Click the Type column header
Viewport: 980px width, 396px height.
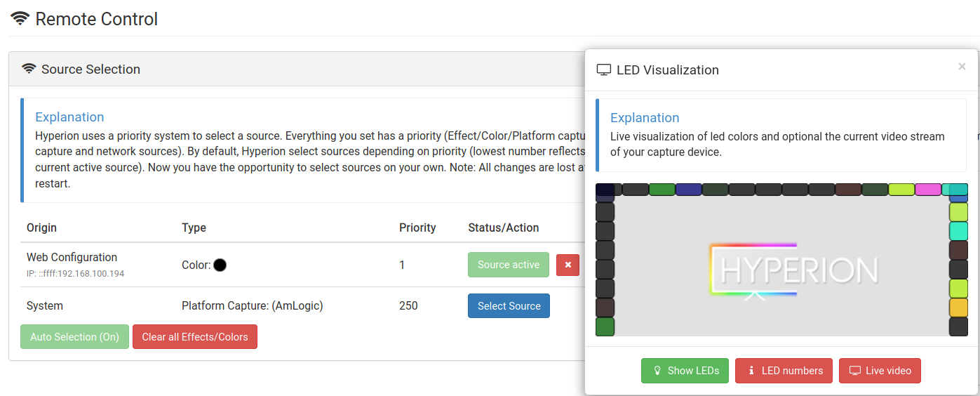point(194,227)
